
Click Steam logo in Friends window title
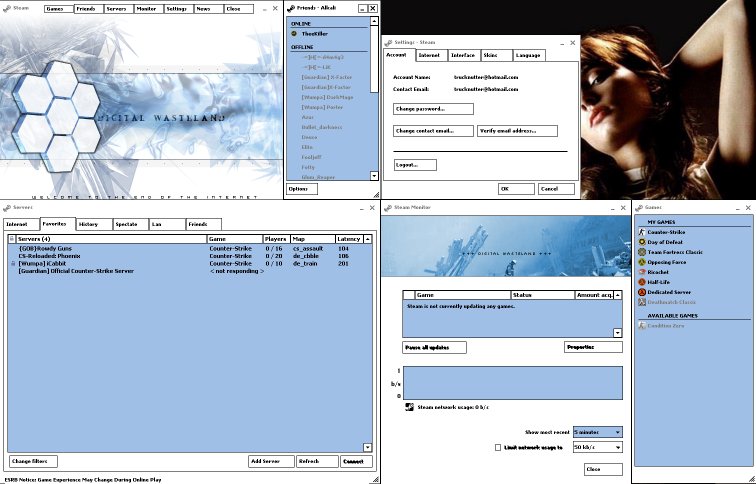[291, 8]
